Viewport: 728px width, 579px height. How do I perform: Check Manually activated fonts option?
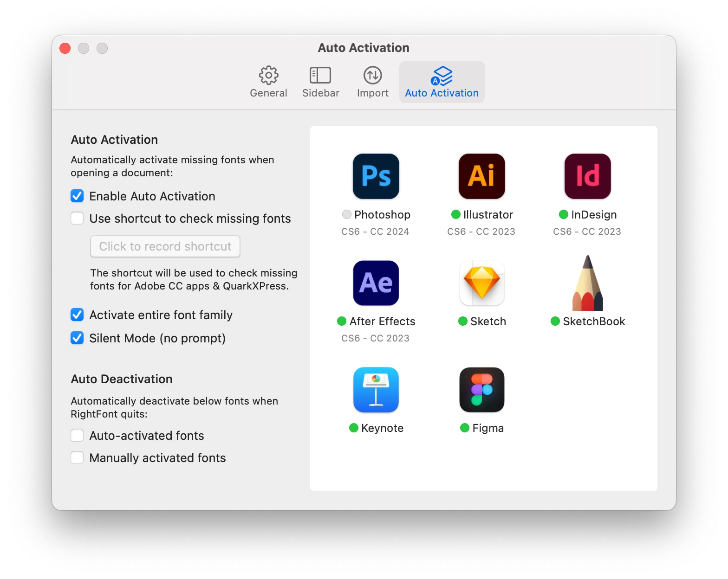point(77,458)
